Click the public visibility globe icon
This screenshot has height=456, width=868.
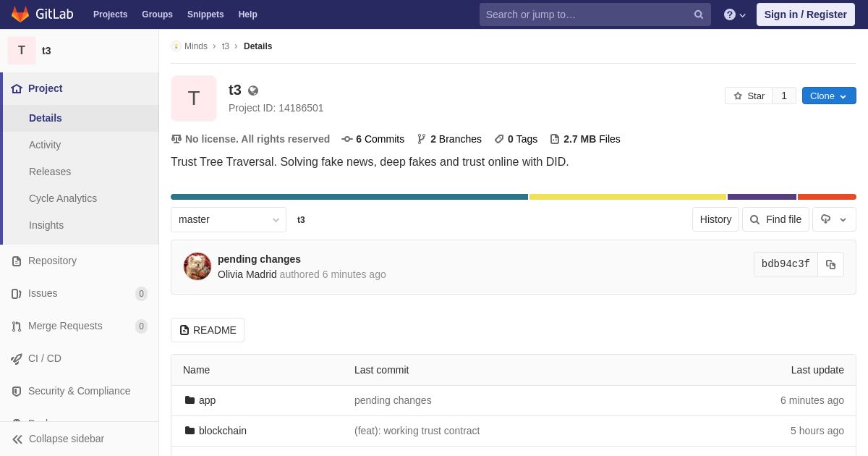coord(253,90)
